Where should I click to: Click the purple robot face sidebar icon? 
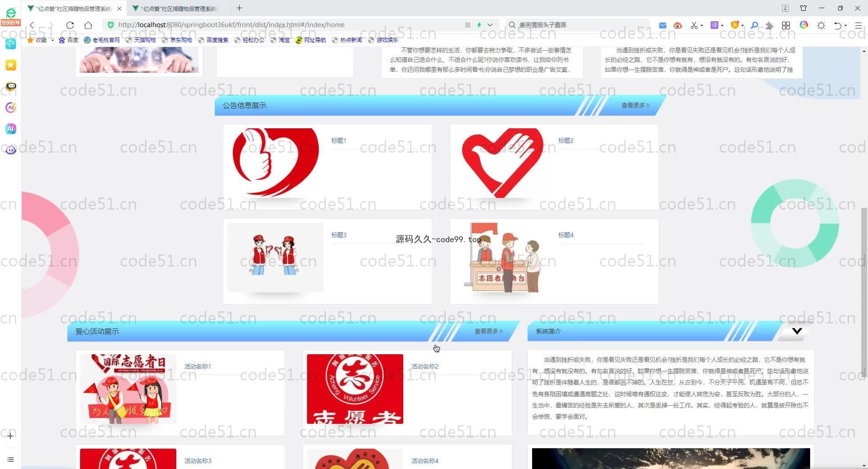[11, 150]
